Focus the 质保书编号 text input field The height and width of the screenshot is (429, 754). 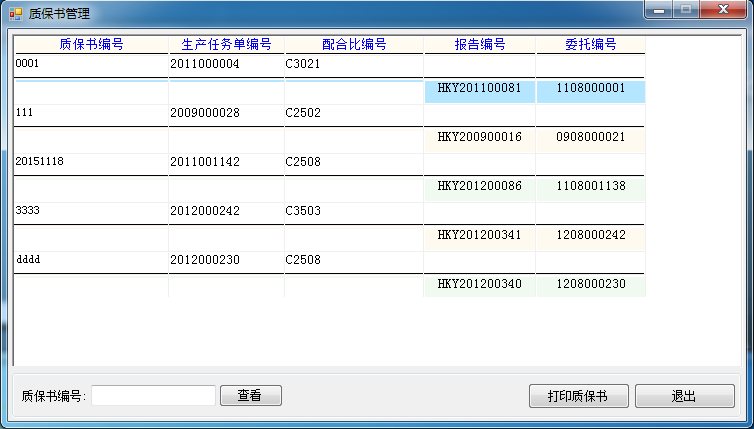pos(153,396)
